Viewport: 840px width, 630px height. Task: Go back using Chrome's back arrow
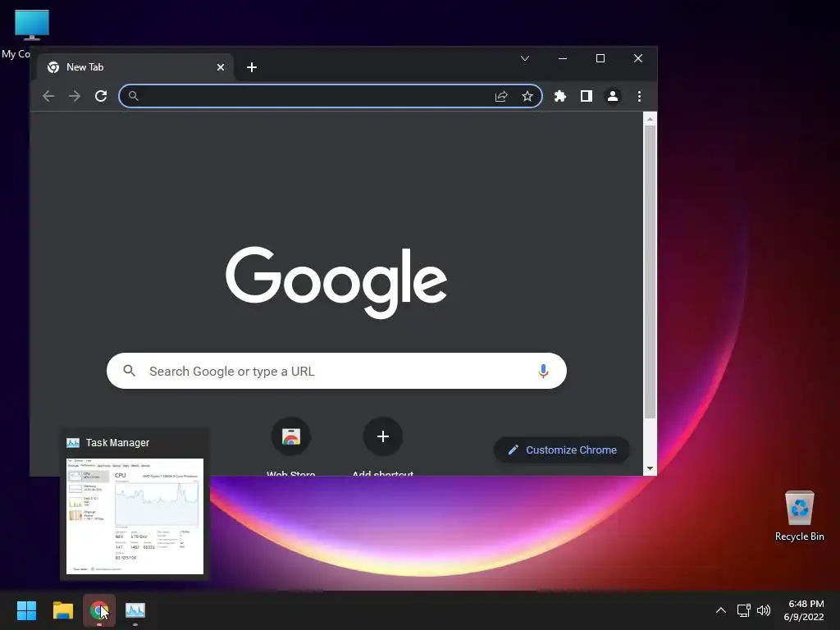48,96
